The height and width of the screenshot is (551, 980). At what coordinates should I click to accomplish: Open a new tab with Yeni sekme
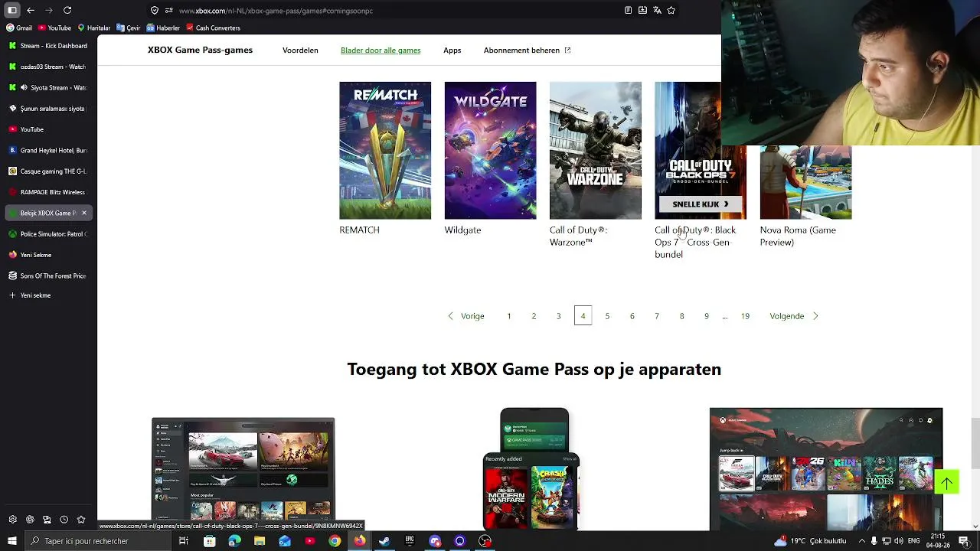[48, 295]
